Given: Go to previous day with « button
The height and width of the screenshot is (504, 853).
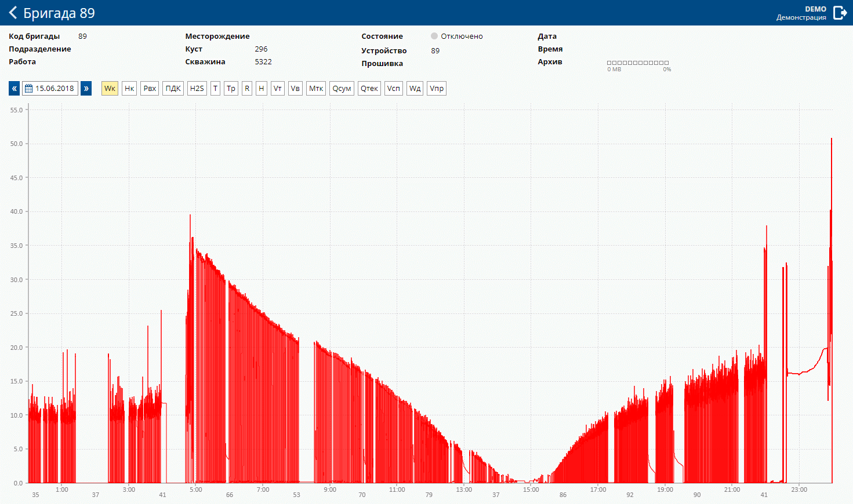Looking at the screenshot, I should 14,89.
